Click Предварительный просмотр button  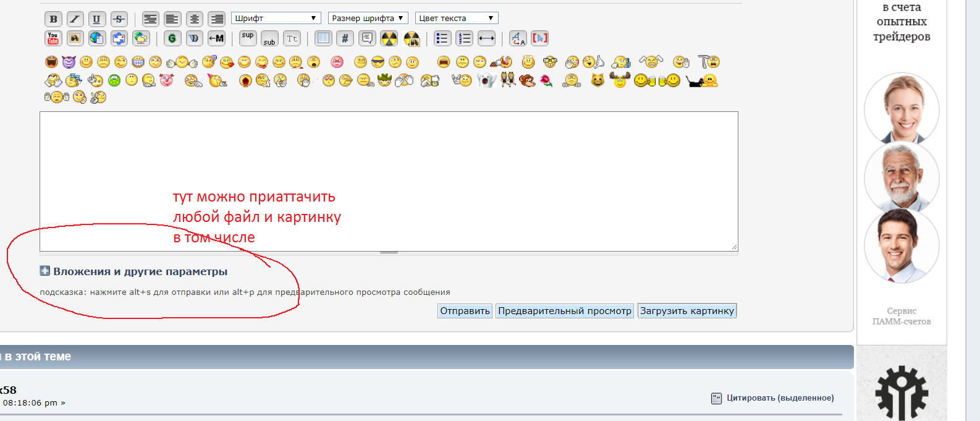click(565, 311)
